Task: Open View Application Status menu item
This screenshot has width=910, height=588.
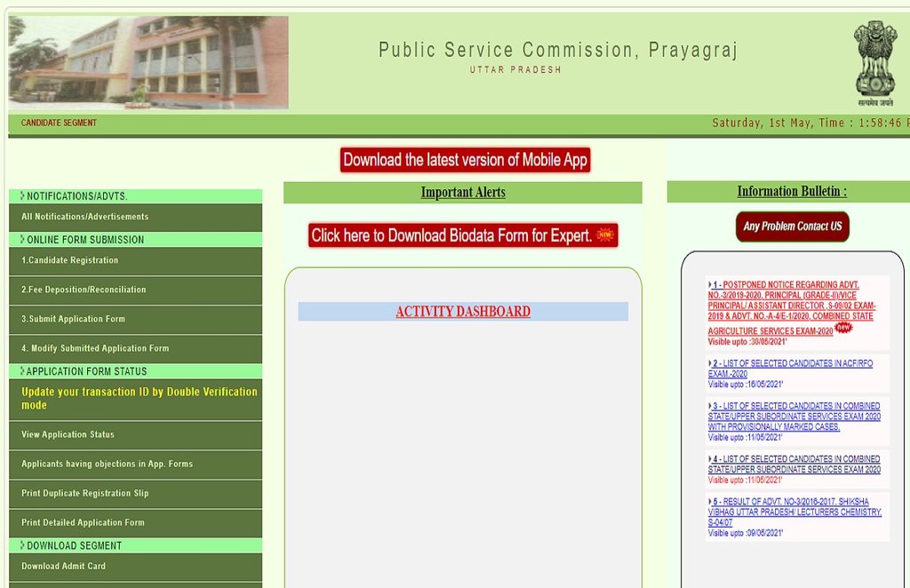Action: pos(135,435)
